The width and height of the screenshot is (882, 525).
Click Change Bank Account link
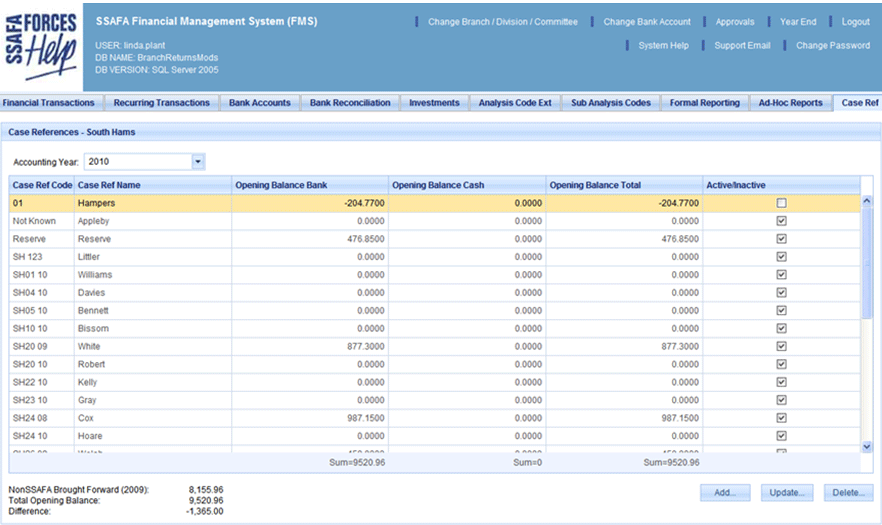(x=646, y=22)
